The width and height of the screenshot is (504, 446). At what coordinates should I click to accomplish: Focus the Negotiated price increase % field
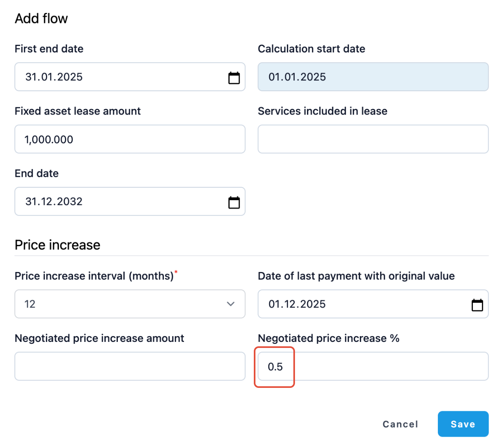pos(373,366)
